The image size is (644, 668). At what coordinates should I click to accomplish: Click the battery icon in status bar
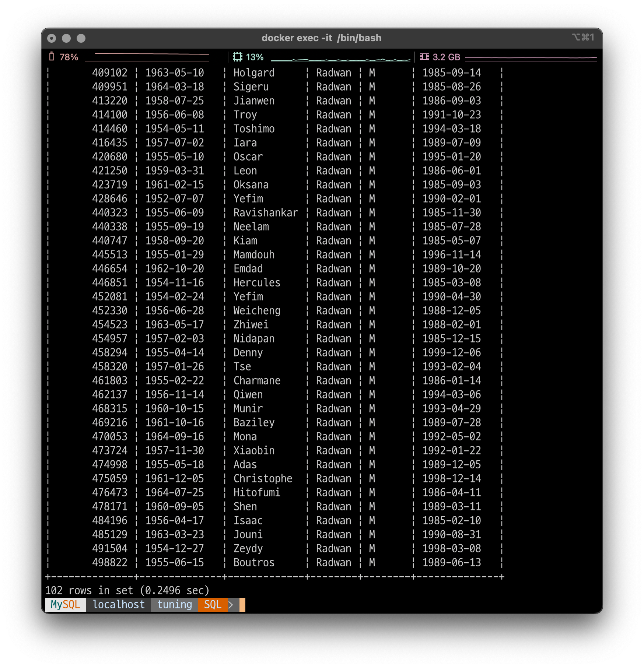(52, 56)
